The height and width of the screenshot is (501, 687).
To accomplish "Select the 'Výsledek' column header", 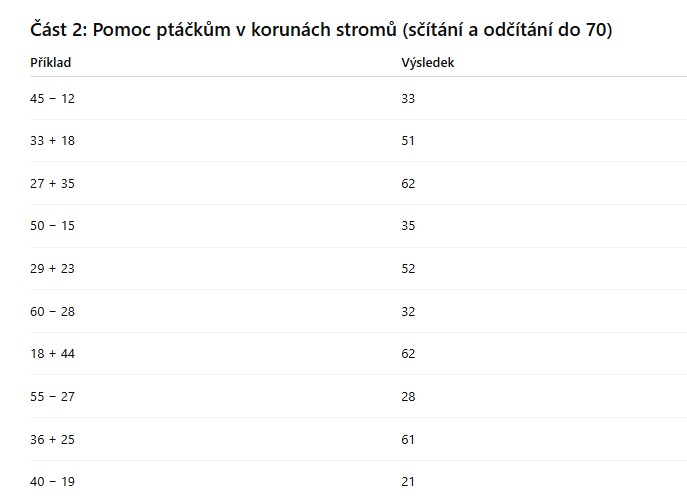I will coord(428,63).
